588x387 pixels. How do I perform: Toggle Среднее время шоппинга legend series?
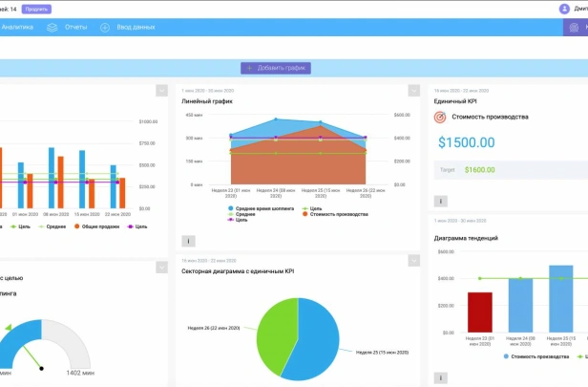tap(261, 208)
